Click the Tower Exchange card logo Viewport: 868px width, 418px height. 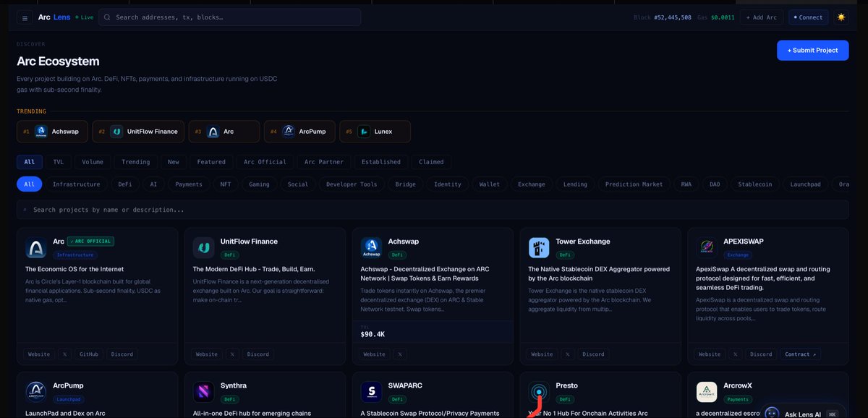coord(540,248)
